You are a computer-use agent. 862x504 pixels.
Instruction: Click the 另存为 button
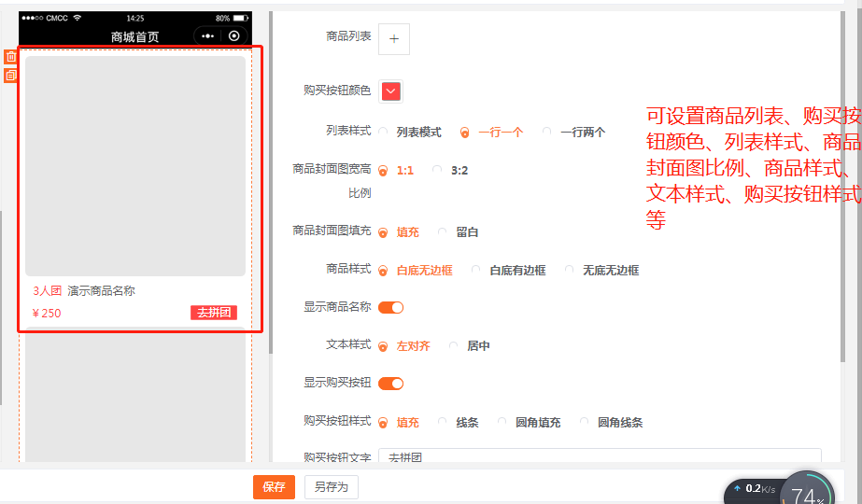[331, 487]
